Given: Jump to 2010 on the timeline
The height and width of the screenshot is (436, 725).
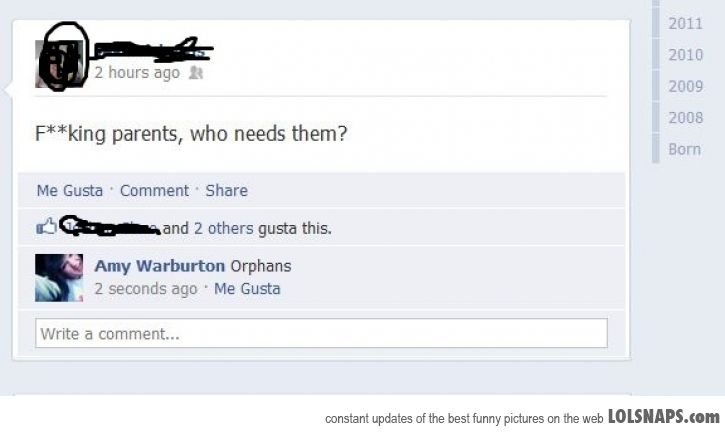Looking at the screenshot, I should point(685,55).
